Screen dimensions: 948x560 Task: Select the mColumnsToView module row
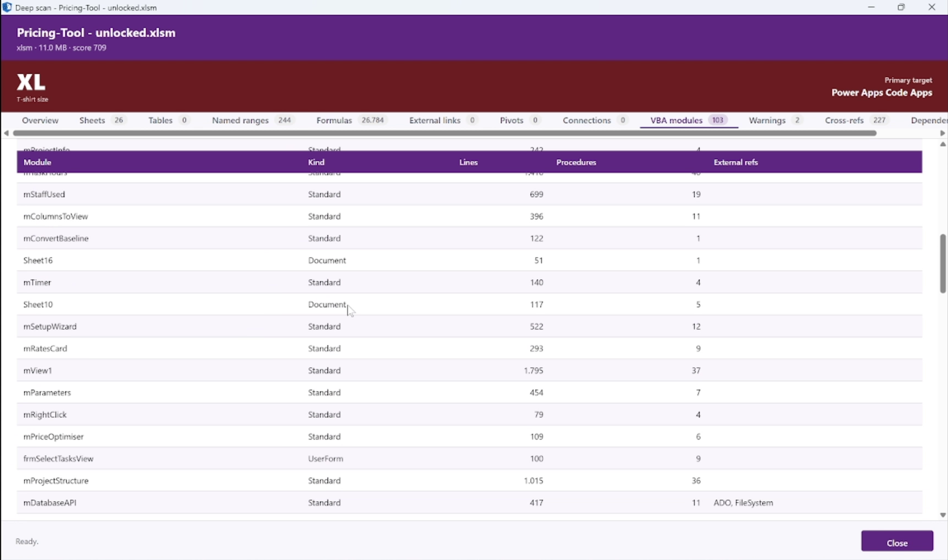pos(469,216)
